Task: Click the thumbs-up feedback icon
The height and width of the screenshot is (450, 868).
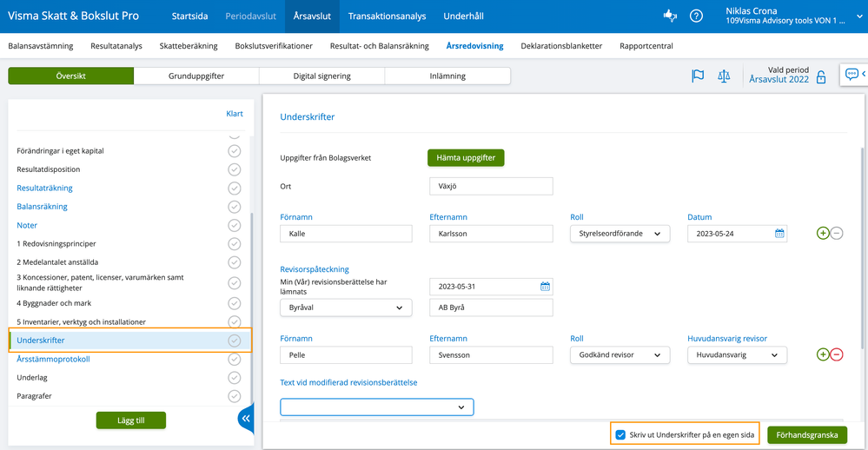Action: [x=670, y=16]
